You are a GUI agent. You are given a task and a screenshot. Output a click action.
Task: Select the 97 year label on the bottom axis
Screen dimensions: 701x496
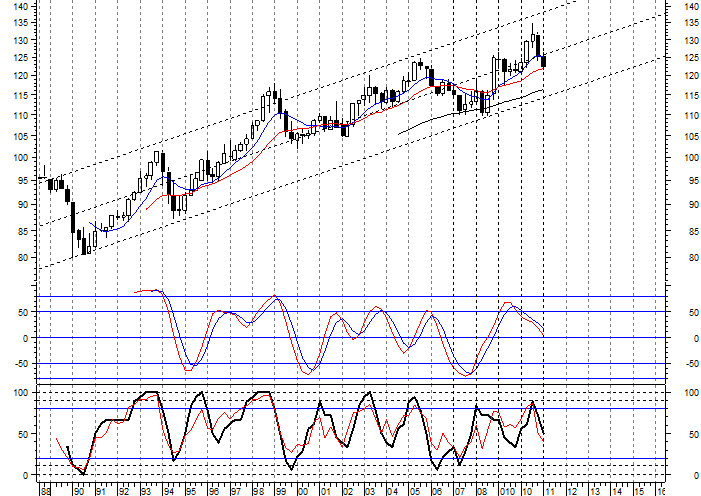click(x=235, y=492)
